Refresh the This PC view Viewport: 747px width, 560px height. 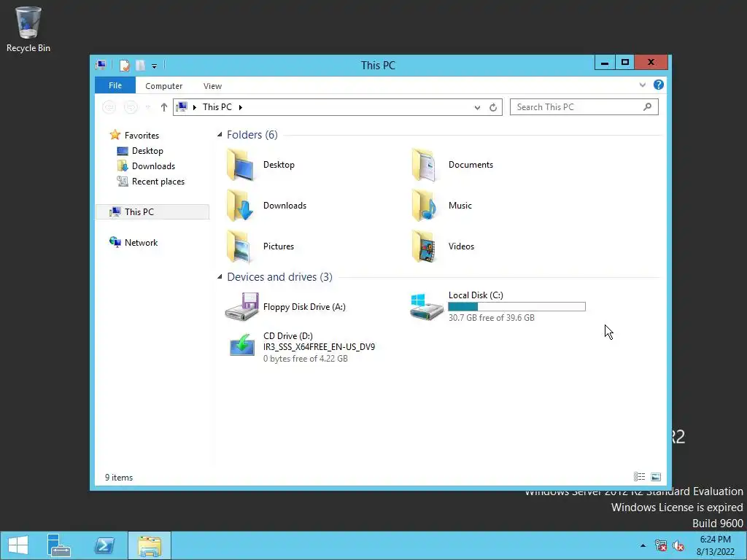point(493,108)
